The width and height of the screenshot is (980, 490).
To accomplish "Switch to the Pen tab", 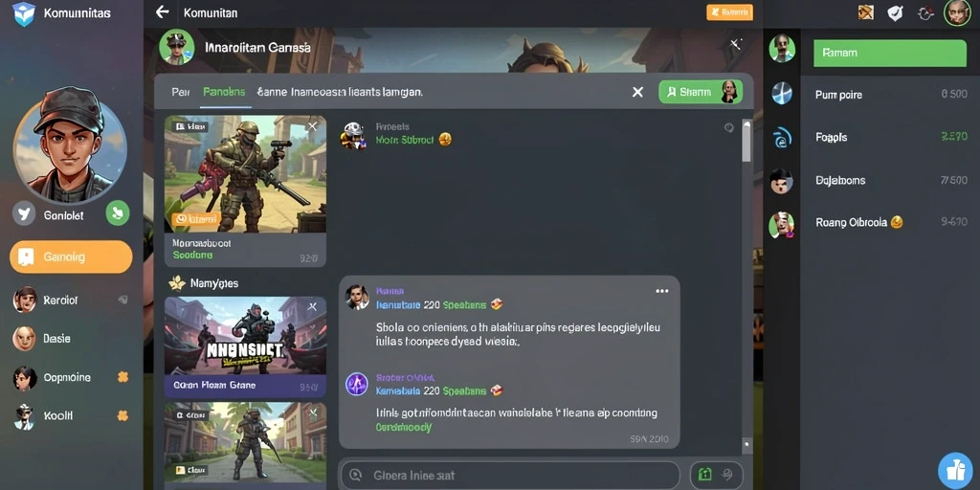I will (x=181, y=92).
